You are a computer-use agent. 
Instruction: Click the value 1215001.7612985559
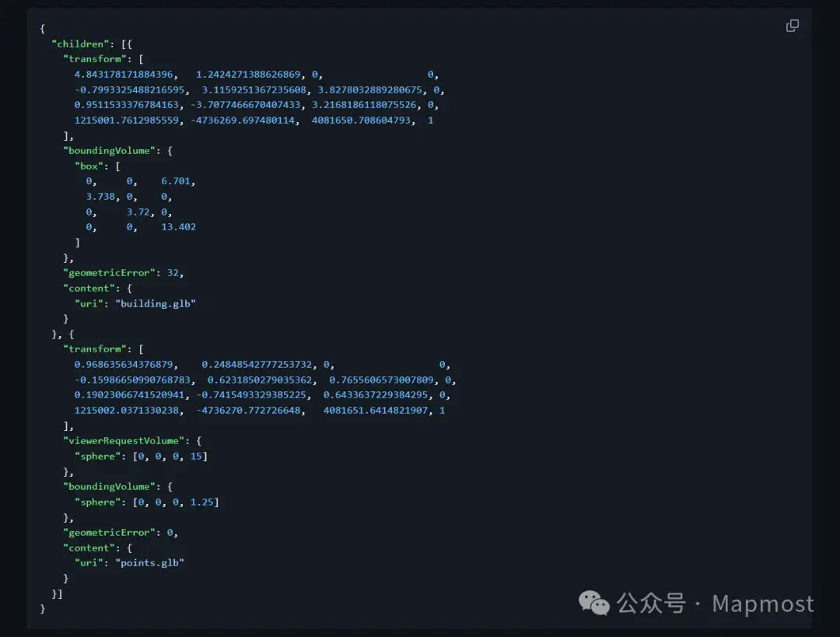tap(127, 121)
